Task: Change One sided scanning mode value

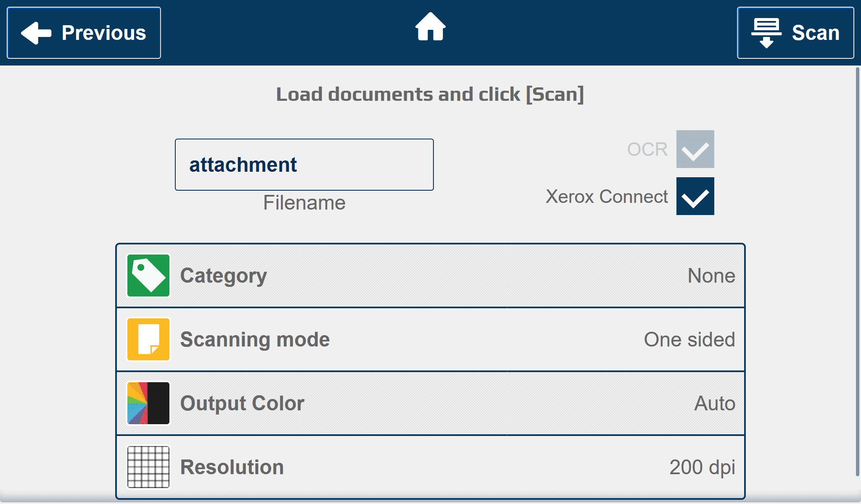Action: pyautogui.click(x=689, y=339)
